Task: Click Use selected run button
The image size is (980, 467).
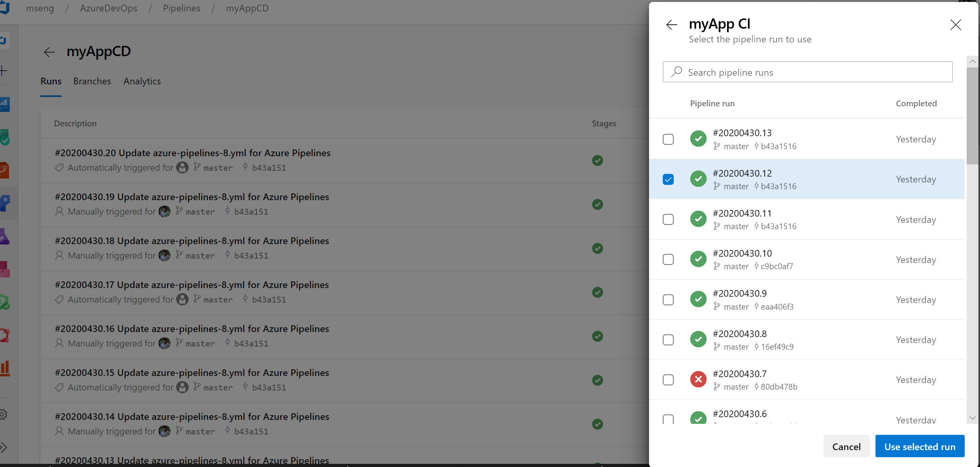Action: 920,446
